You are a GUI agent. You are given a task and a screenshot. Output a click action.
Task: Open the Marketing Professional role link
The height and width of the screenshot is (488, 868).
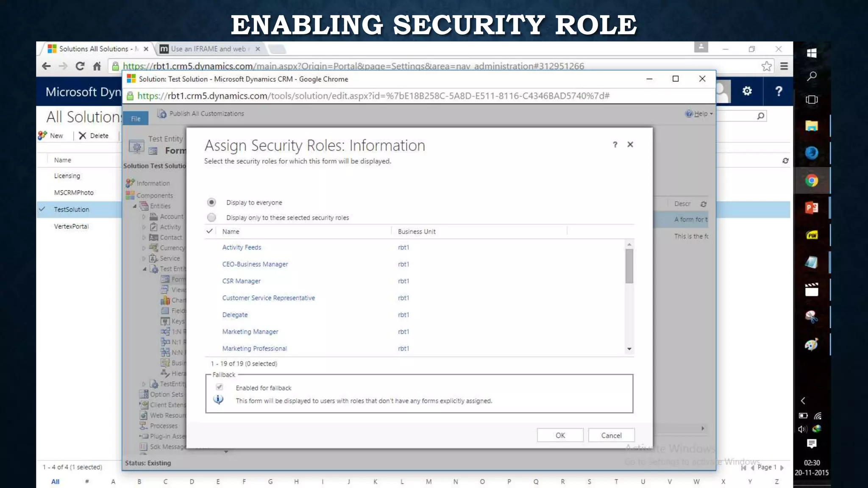[255, 349]
